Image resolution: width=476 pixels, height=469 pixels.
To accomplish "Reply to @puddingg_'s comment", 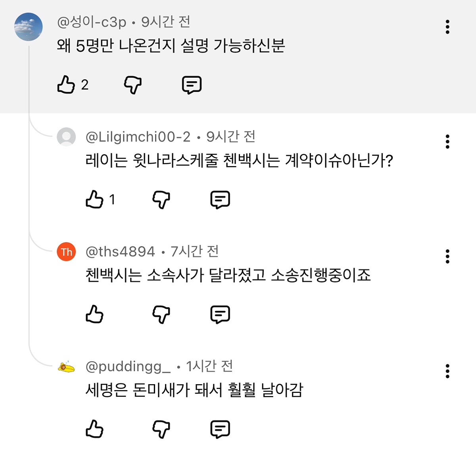I will point(220,429).
